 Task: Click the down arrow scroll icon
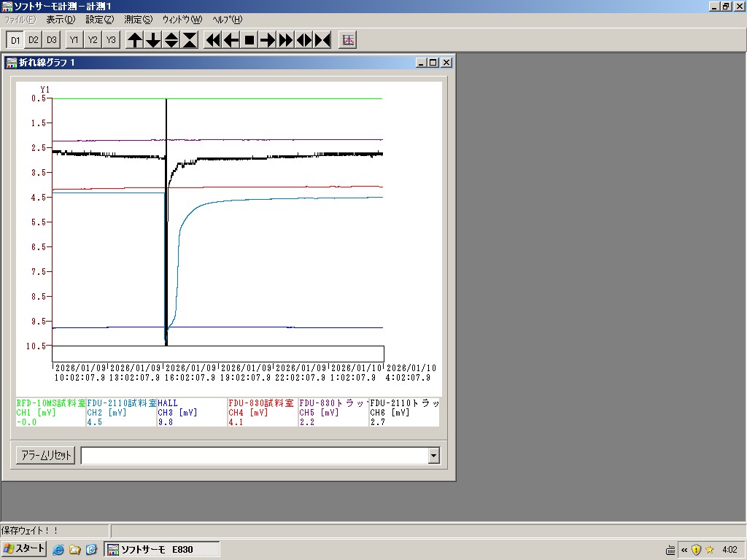click(153, 40)
